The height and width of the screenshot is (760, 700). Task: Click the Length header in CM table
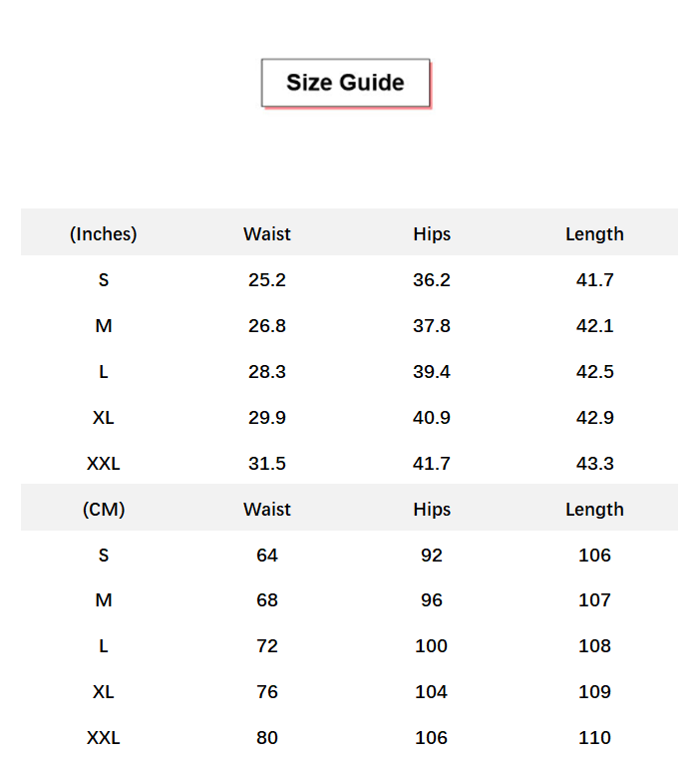click(594, 510)
